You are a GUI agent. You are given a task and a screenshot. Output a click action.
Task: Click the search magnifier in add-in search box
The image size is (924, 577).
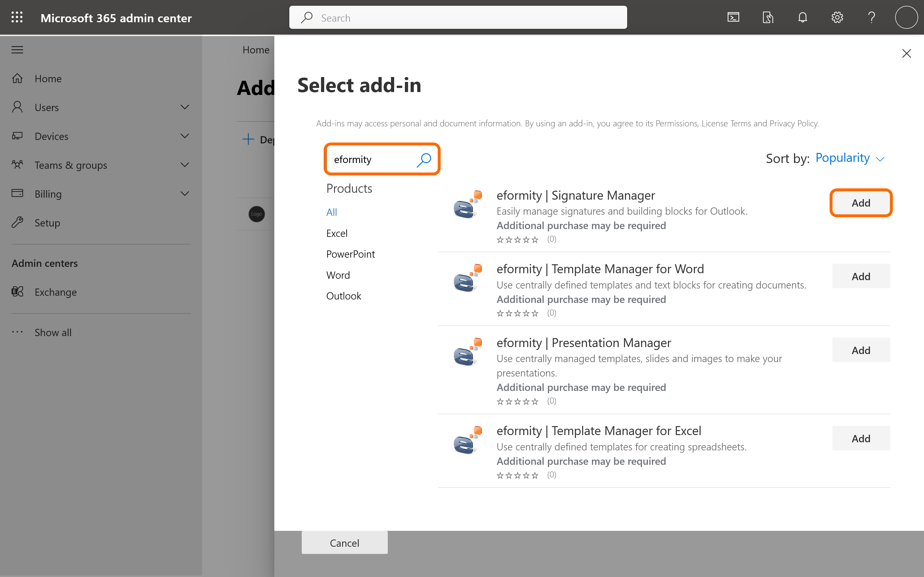424,160
